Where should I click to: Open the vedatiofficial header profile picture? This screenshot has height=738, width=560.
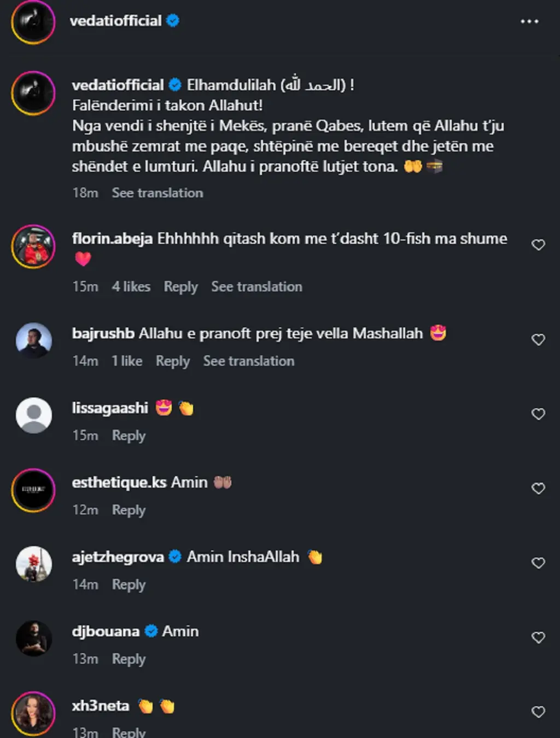click(33, 22)
